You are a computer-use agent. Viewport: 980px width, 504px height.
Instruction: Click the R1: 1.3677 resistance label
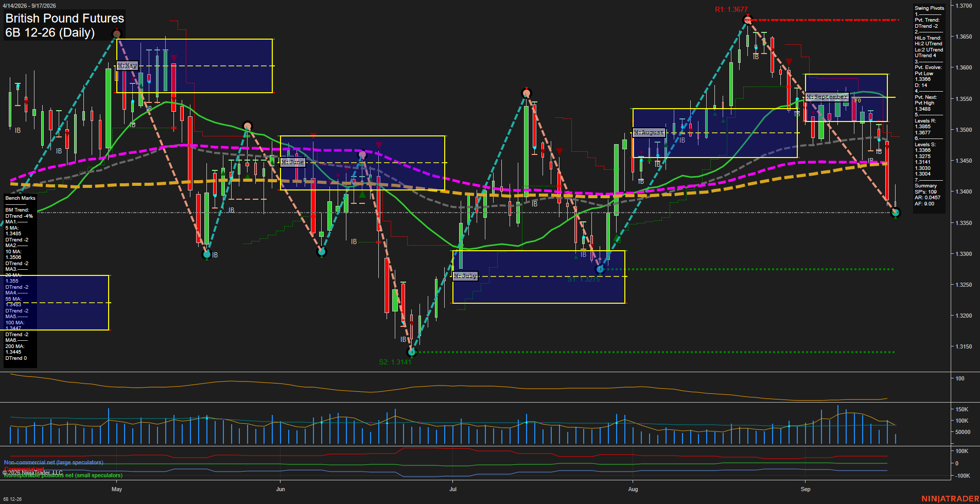pos(731,9)
